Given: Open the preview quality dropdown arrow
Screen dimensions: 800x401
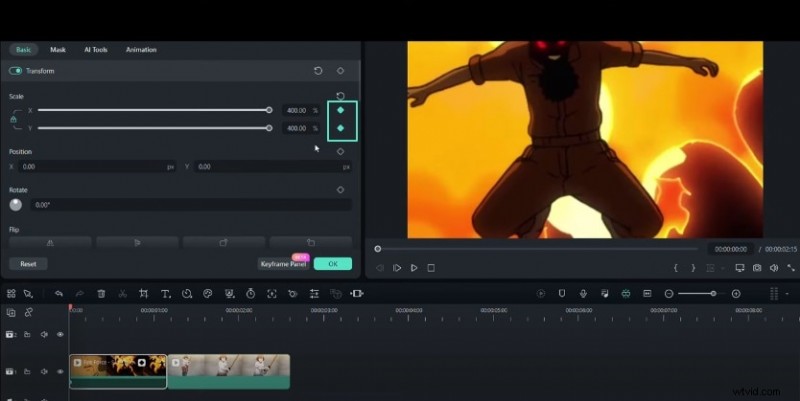Looking at the screenshot, I should click(x=724, y=268).
